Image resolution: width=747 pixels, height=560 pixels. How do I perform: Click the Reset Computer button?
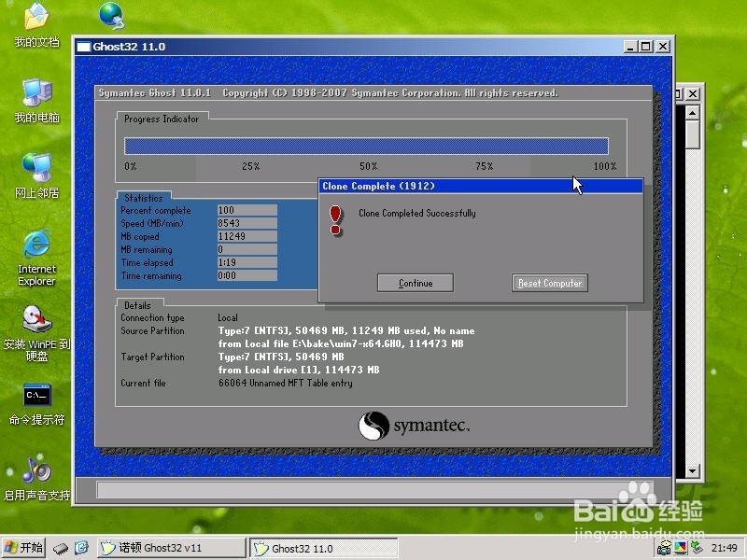550,283
